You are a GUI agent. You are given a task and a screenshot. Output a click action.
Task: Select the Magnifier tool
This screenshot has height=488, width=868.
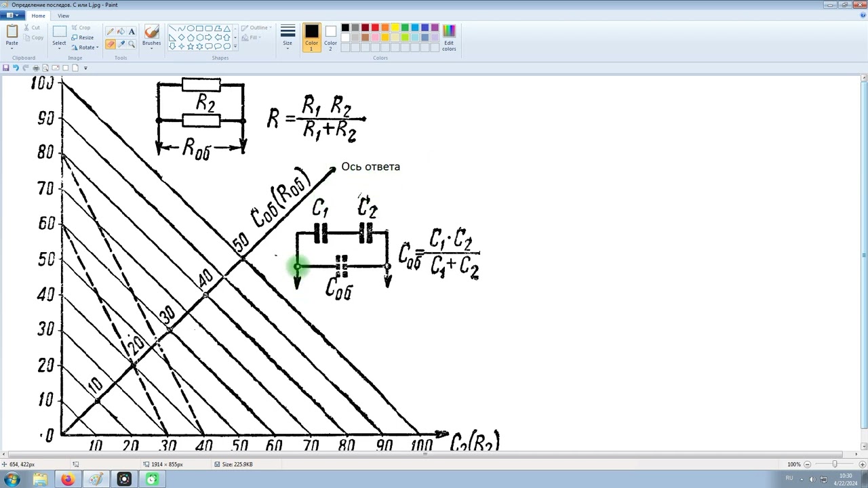click(x=132, y=44)
